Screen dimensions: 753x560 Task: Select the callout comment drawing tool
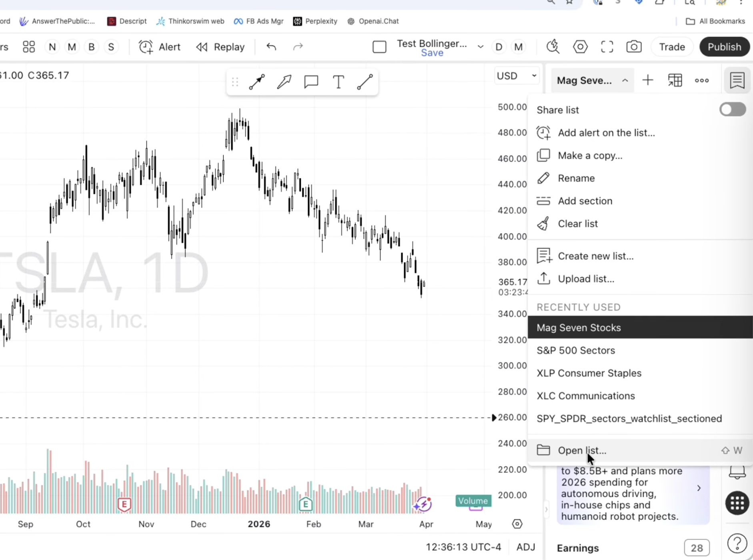tap(311, 82)
